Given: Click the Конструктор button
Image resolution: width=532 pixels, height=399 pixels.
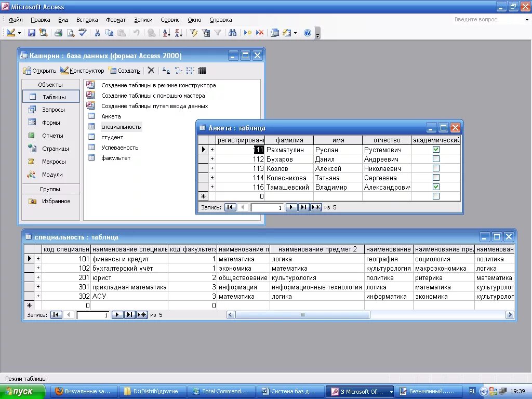Looking at the screenshot, I should click(x=83, y=71).
